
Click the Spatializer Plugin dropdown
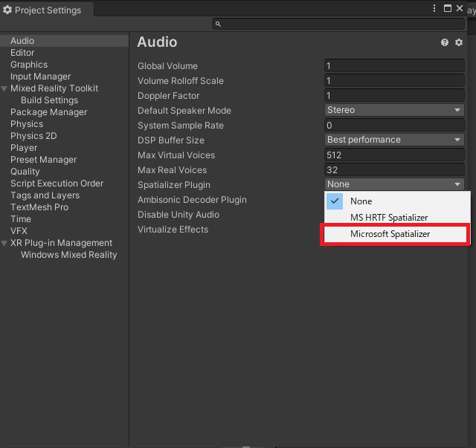[x=394, y=184]
